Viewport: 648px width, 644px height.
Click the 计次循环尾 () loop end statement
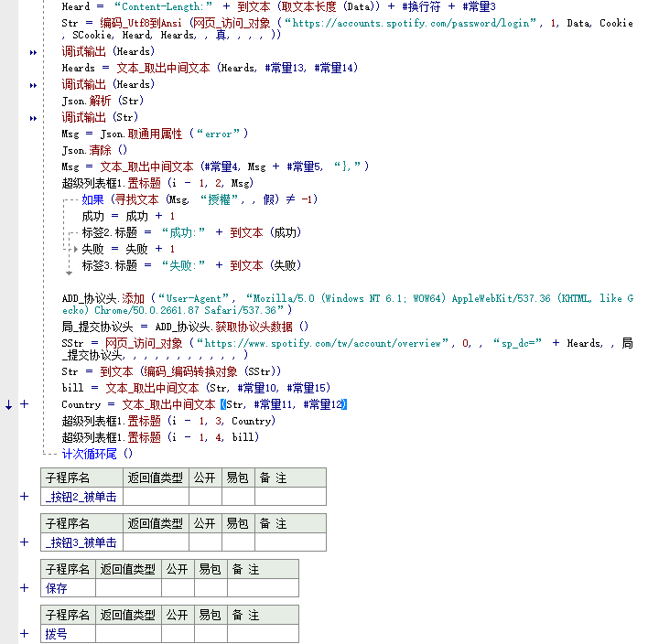[x=97, y=454]
